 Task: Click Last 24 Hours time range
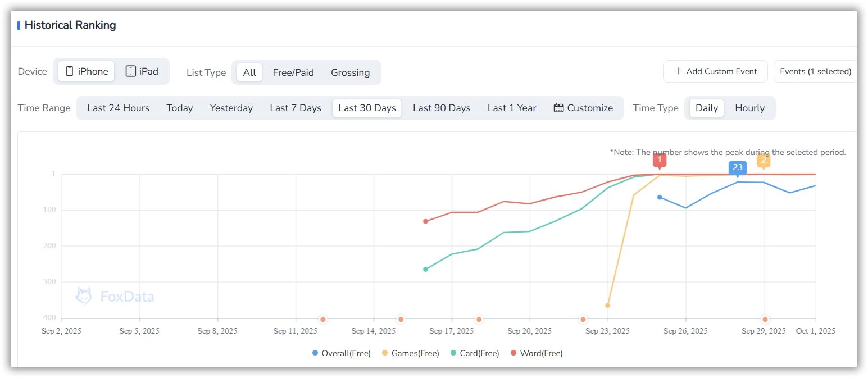pos(119,108)
